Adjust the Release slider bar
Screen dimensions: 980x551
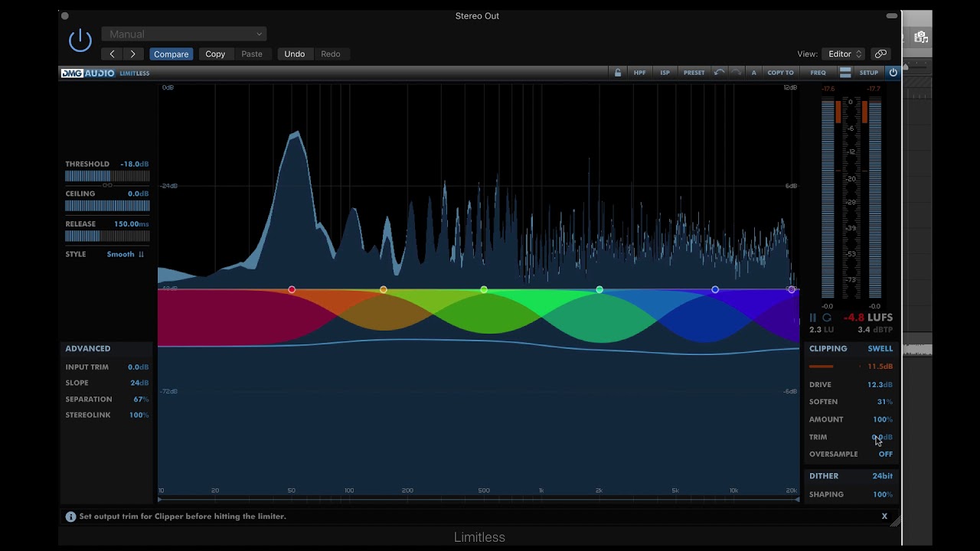tap(107, 236)
